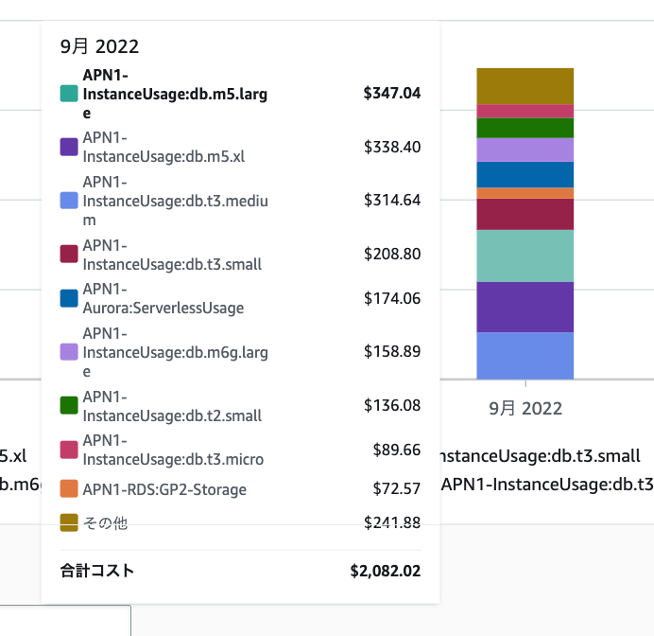The width and height of the screenshot is (654, 636).
Task: Click the 9月 2022 x-axis label
Action: 525,408
